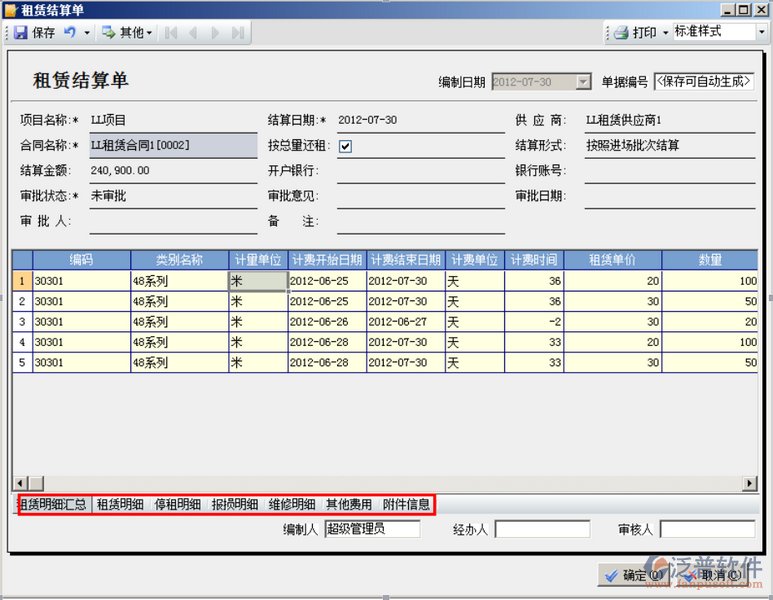Go to last record navigation icon
Image resolution: width=773 pixels, height=600 pixels.
pyautogui.click(x=237, y=33)
